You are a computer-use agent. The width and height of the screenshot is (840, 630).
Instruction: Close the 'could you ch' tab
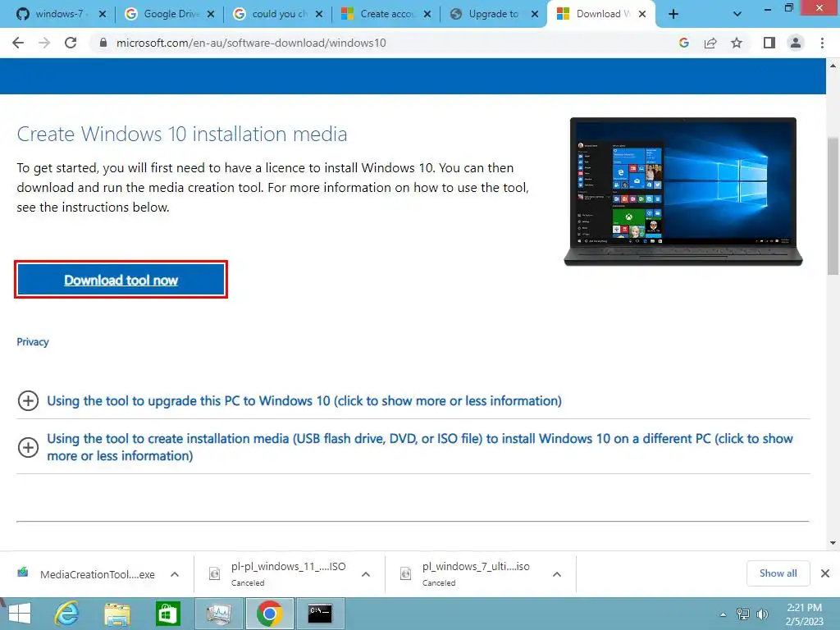[x=319, y=15]
